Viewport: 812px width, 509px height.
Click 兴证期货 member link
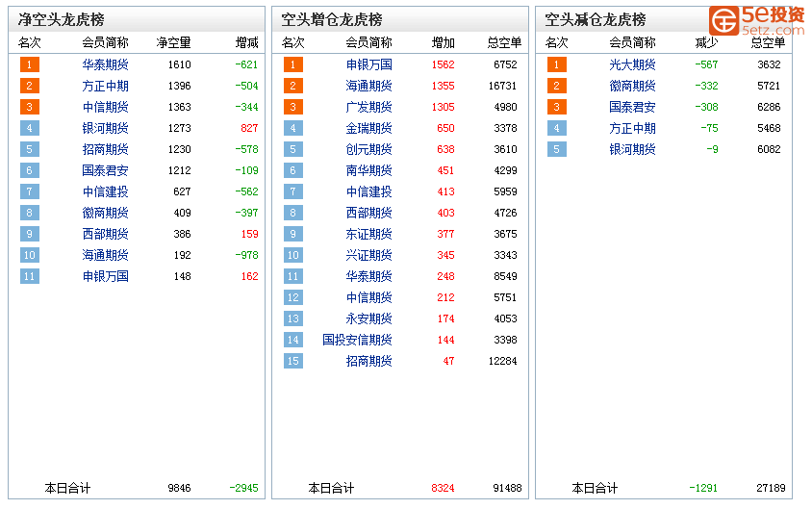coord(368,255)
